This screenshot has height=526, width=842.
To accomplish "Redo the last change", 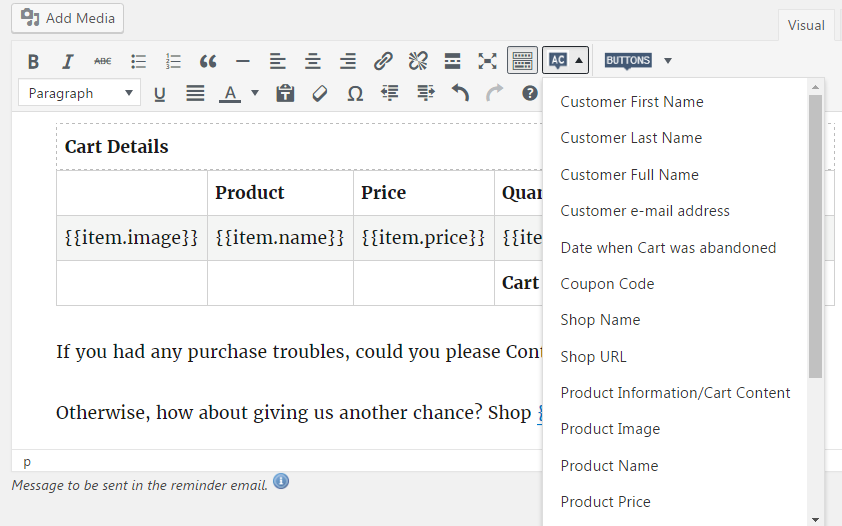I will (x=495, y=94).
